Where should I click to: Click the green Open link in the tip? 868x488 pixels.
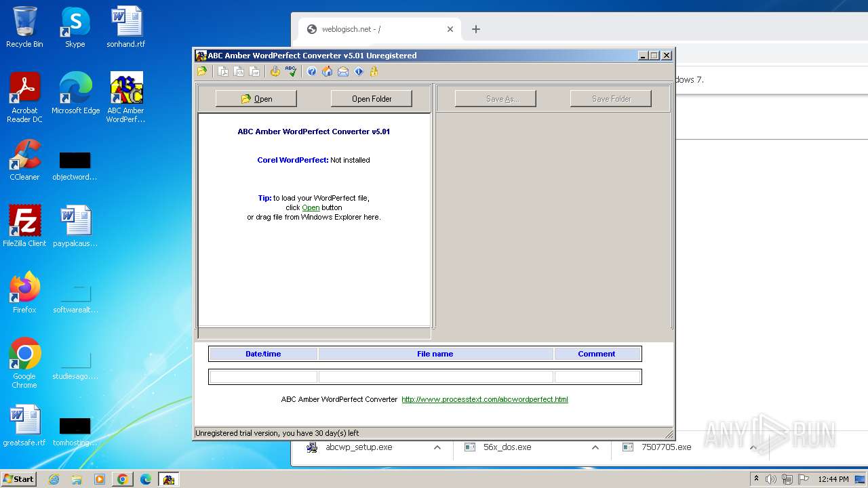click(x=311, y=207)
